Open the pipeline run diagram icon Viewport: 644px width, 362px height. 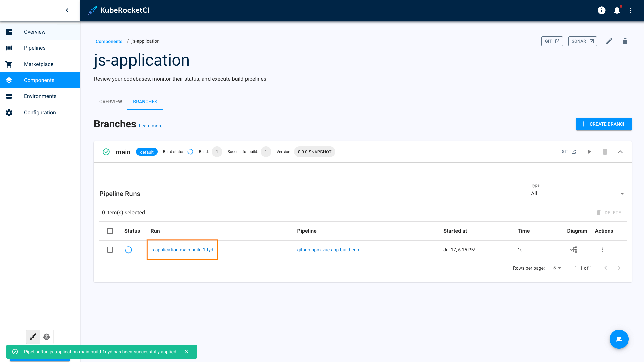(x=574, y=250)
